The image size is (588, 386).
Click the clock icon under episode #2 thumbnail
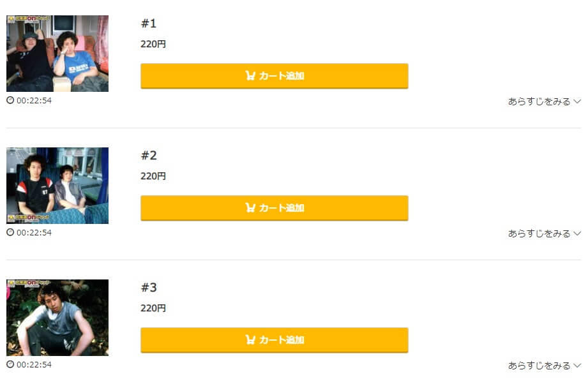tap(10, 232)
